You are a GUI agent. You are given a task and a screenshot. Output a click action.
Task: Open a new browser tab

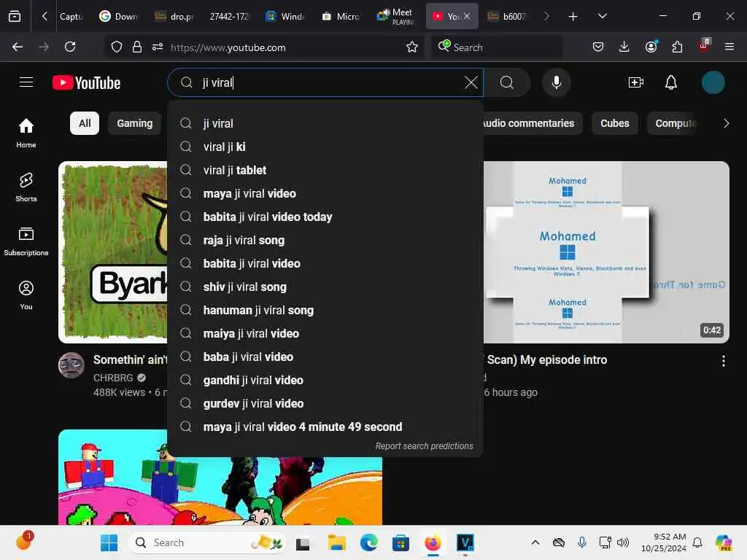(573, 17)
